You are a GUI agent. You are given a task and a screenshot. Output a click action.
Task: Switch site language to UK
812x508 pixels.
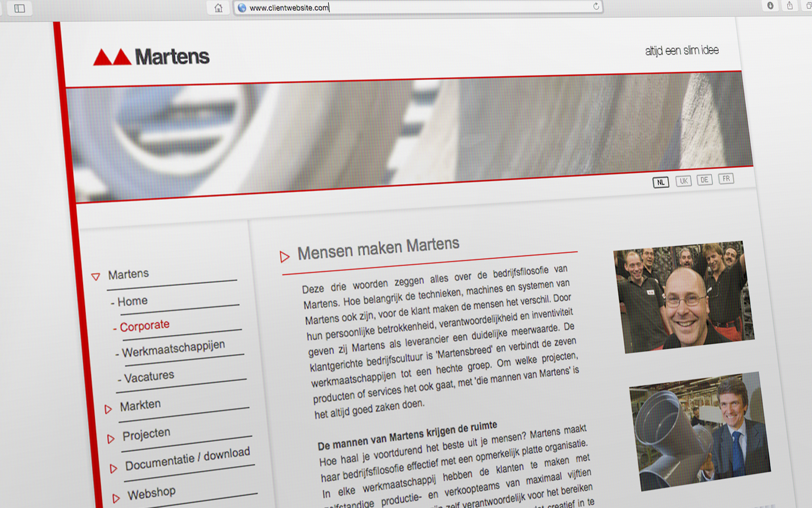[683, 181]
